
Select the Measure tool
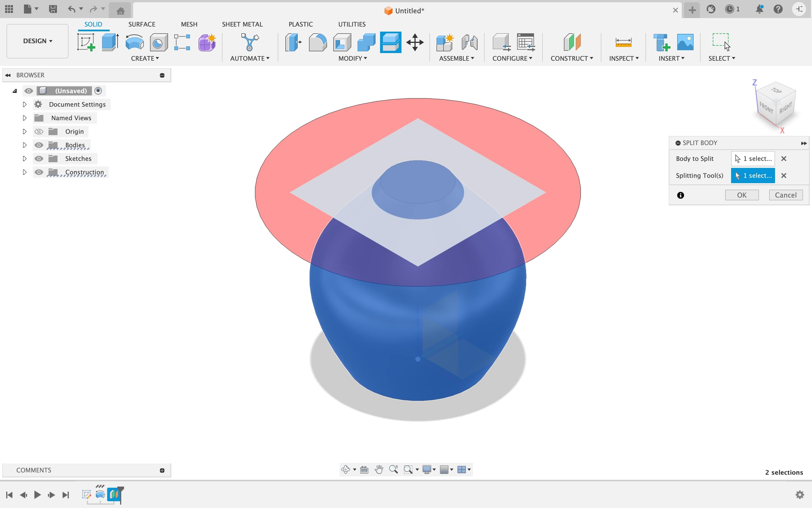[x=623, y=42]
